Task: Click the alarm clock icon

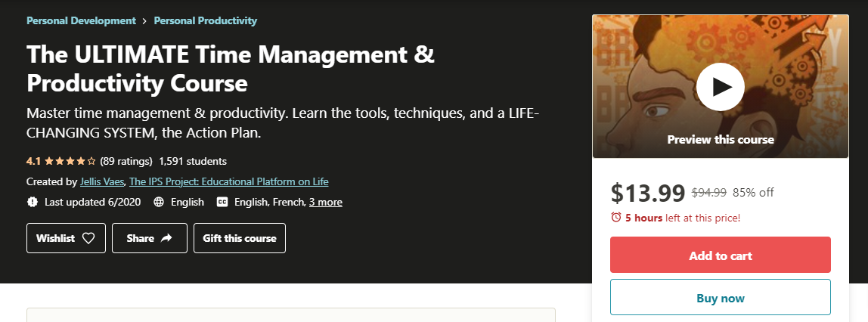Action: (x=616, y=218)
